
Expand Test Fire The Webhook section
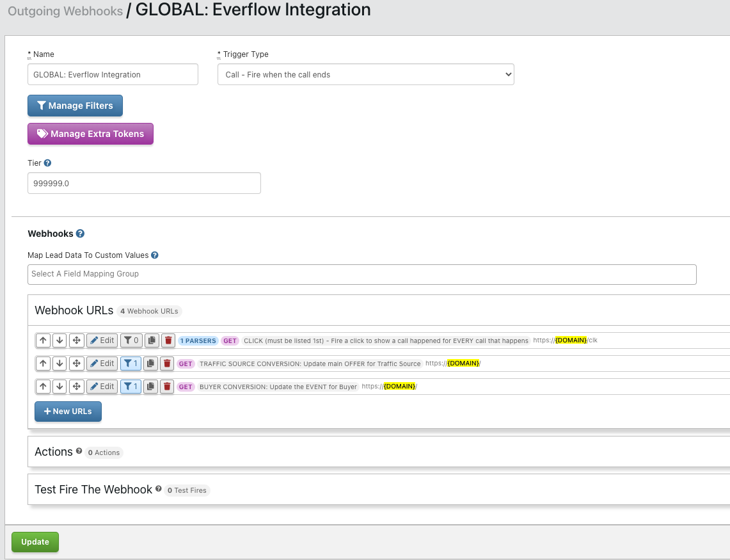pos(379,489)
